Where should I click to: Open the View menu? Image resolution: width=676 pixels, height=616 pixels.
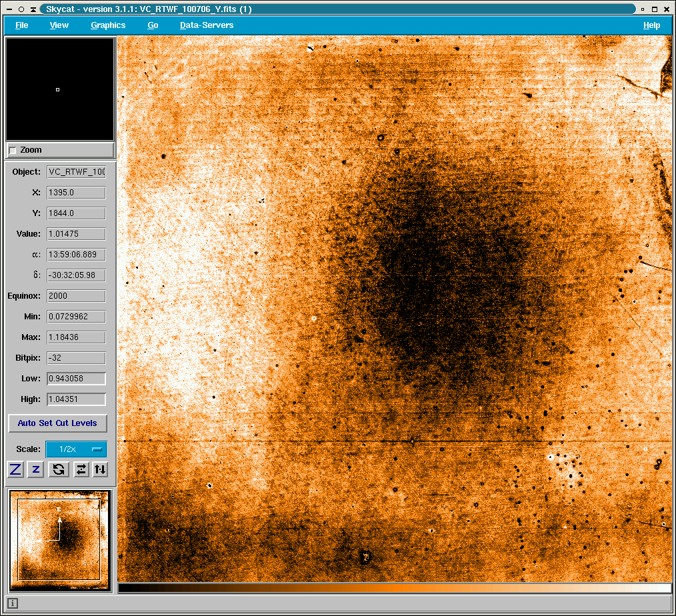pos(59,25)
